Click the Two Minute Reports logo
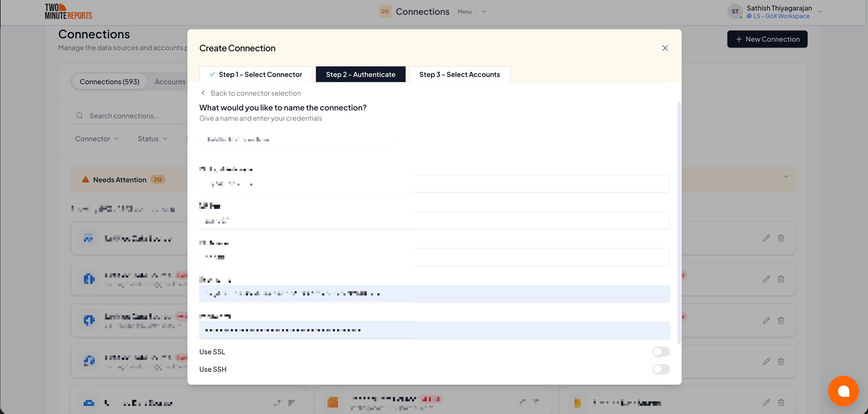 (69, 11)
